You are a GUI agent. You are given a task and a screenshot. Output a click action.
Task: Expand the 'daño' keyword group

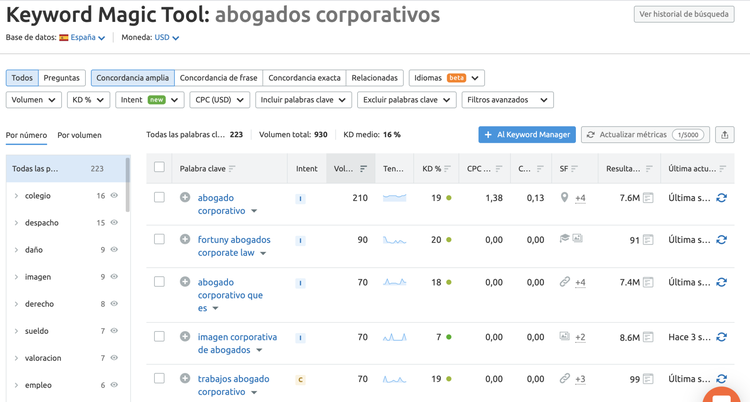16,250
